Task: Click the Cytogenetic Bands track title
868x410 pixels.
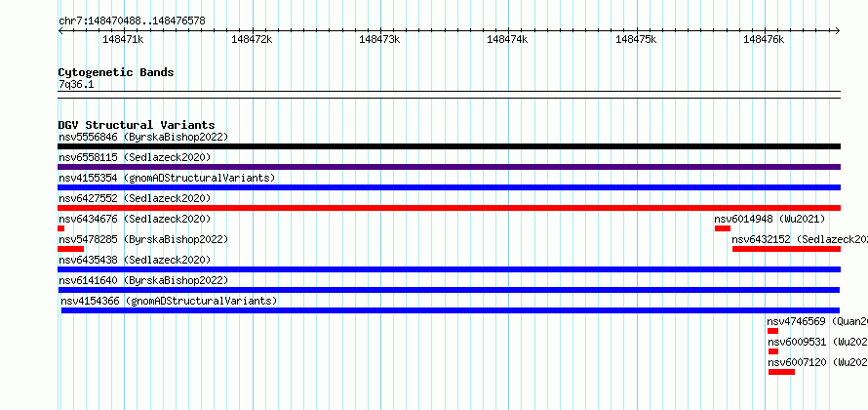Action: pos(116,72)
